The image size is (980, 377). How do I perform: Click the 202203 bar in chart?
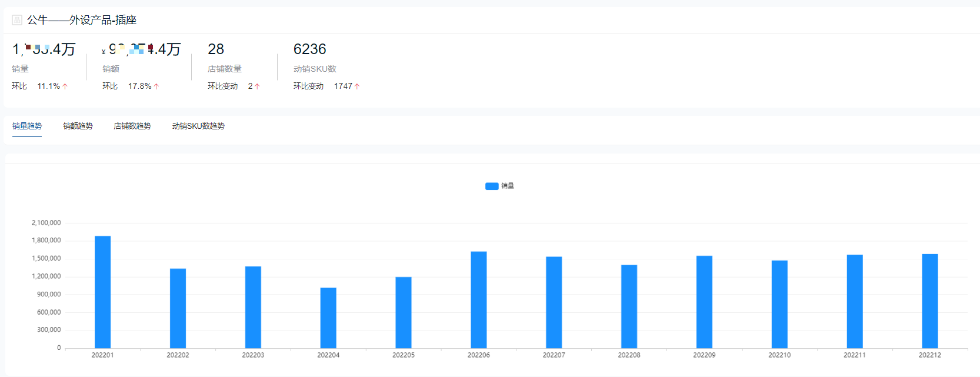(x=253, y=308)
